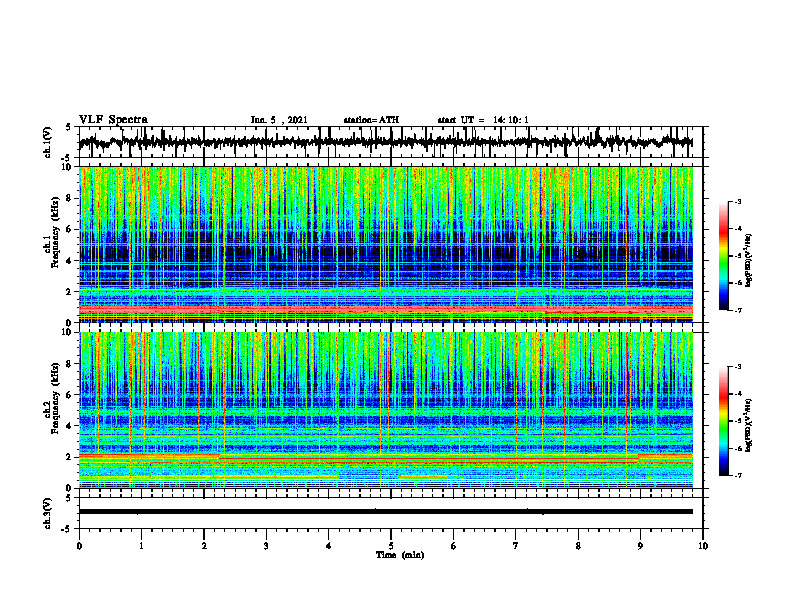Click the "station= ATH" header text
This screenshot has height=612, width=792.
click(371, 120)
